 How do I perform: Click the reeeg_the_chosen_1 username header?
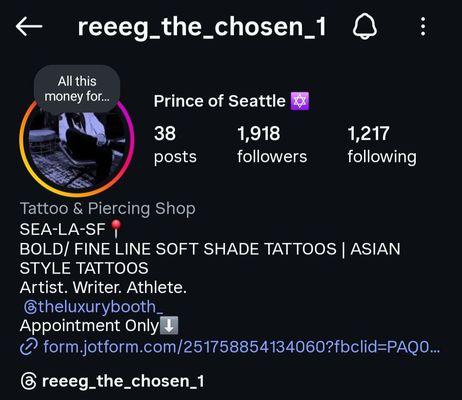(x=202, y=27)
